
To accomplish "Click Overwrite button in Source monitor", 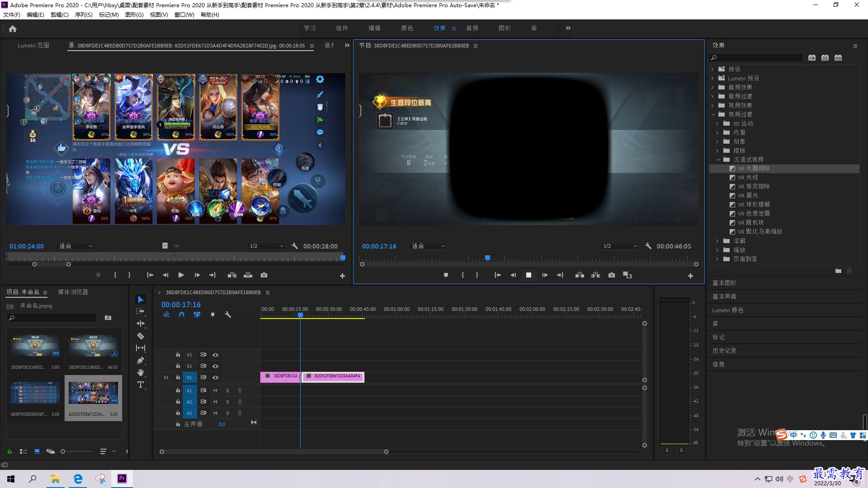I will point(248,275).
